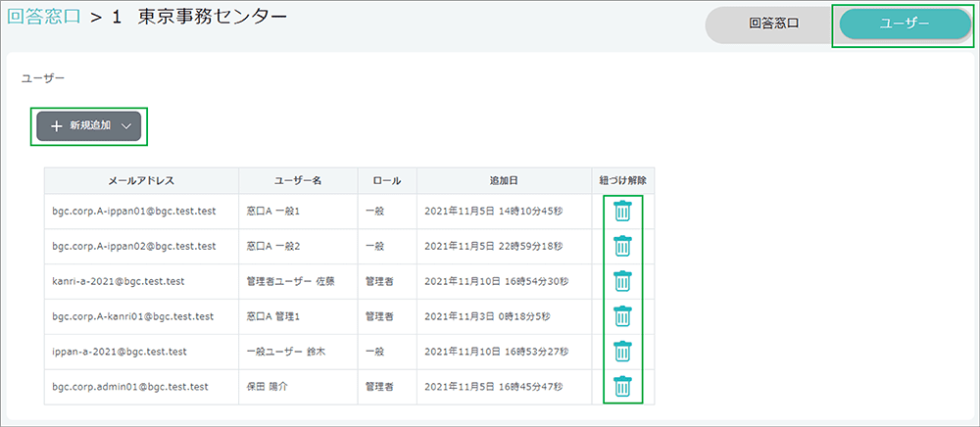Viewport: 980px width, 427px height.
Task: Open the 回答窓口 breadcrumb link
Action: (43, 19)
